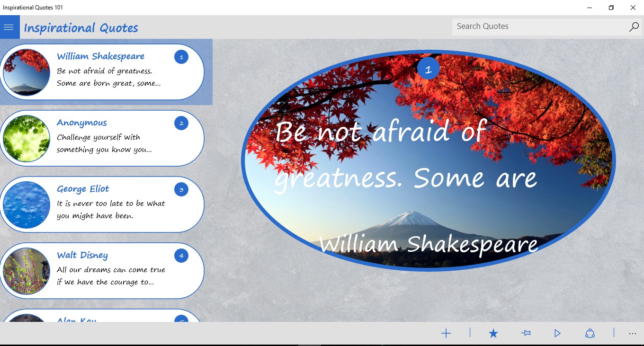644x346 pixels.
Task: Restore down the application window
Action: [x=611, y=8]
